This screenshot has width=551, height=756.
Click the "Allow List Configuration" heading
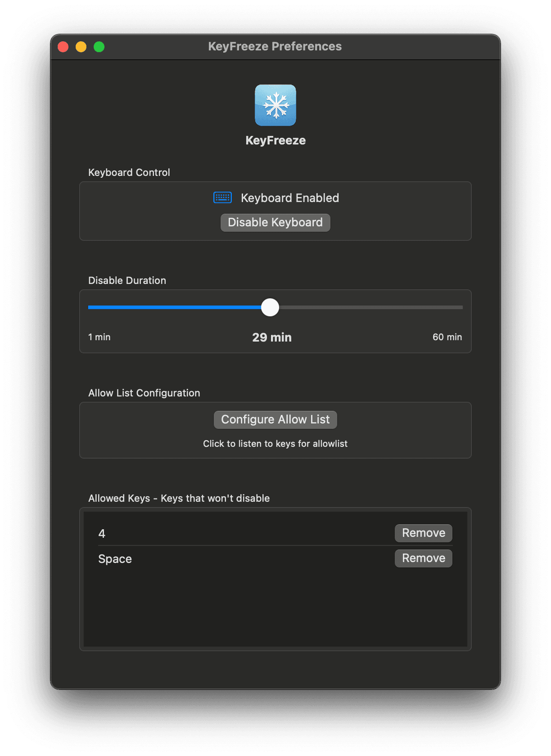click(144, 393)
